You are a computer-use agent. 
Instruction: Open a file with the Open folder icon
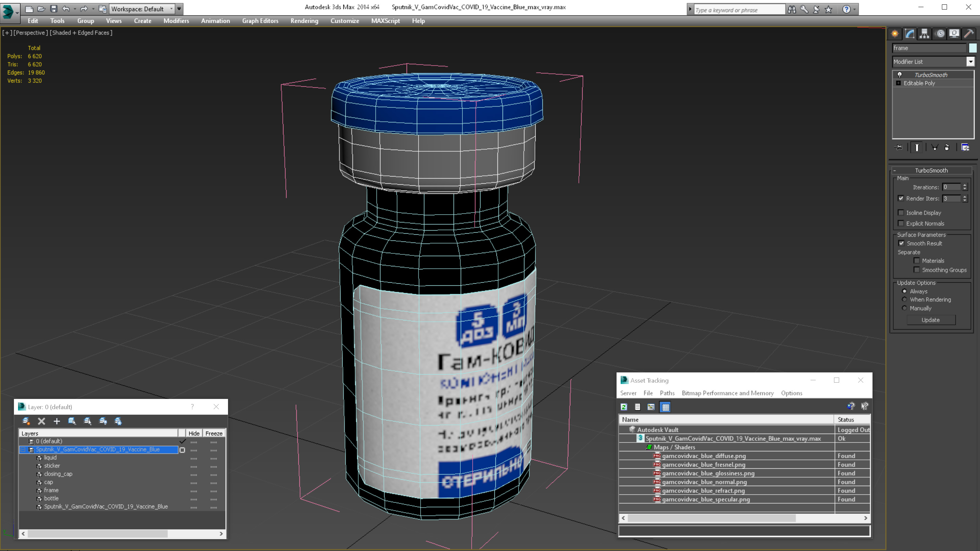(41, 9)
